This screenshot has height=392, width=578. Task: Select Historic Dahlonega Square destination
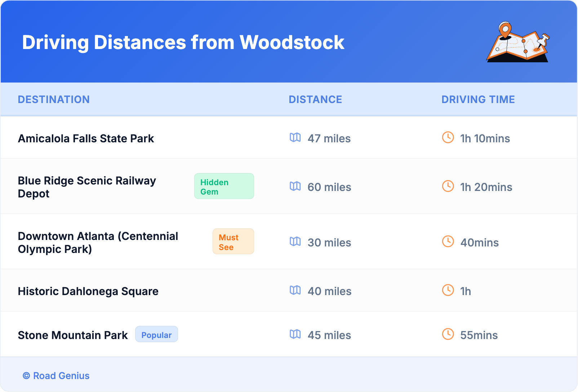coord(88,291)
